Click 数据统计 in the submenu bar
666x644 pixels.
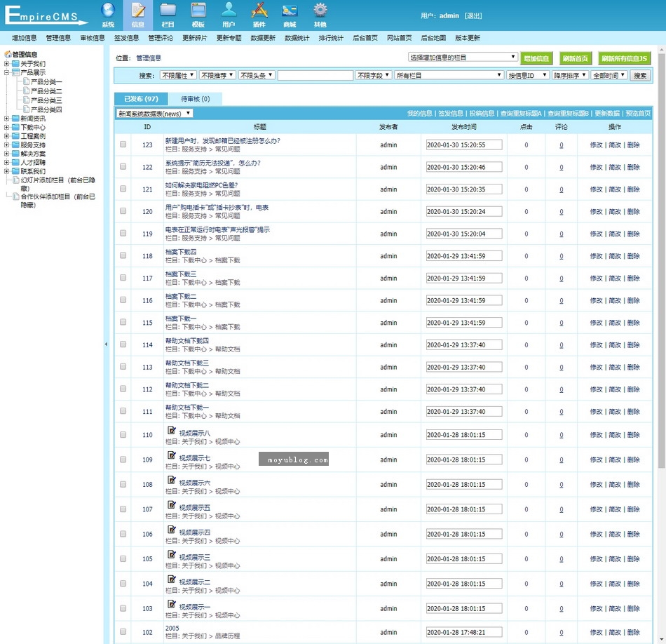pyautogui.click(x=297, y=38)
